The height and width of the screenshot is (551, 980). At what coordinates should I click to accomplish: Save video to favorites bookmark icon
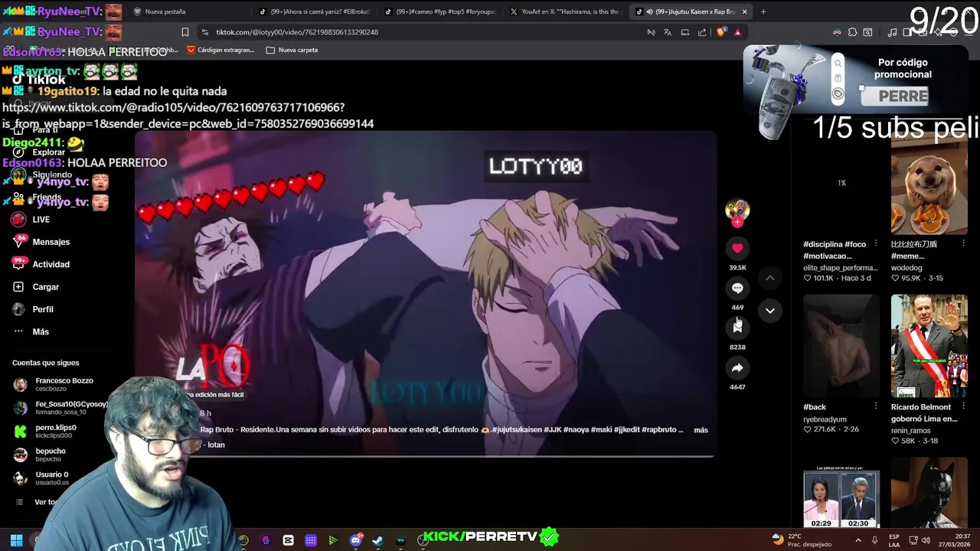[x=737, y=328]
